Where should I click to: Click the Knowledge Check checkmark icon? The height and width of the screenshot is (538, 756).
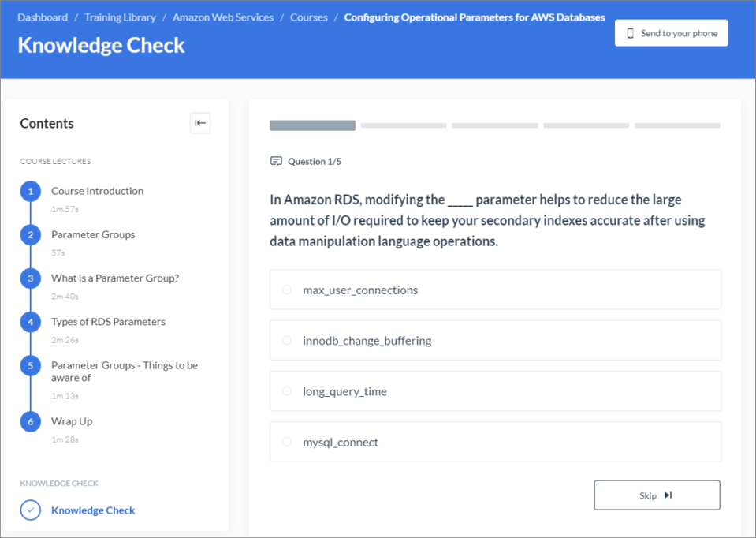tap(31, 510)
